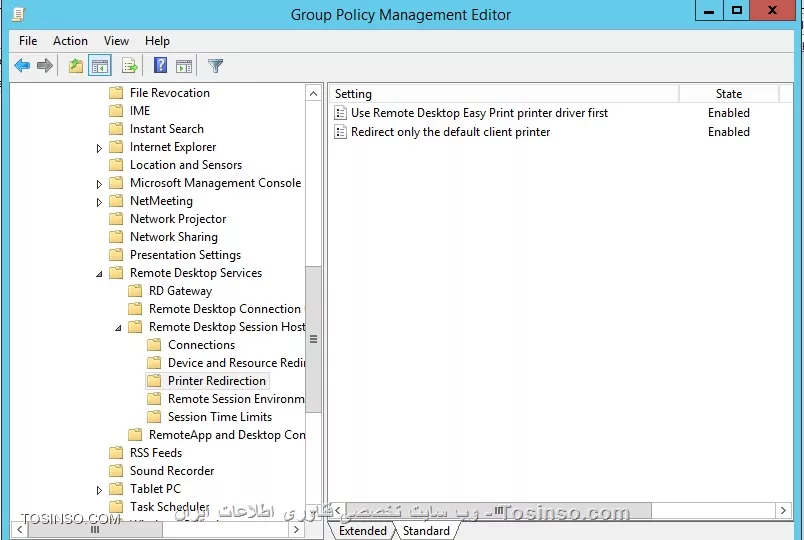The image size is (804, 540).
Task: Expand the Microsoft Management Console node
Action: pyautogui.click(x=99, y=184)
